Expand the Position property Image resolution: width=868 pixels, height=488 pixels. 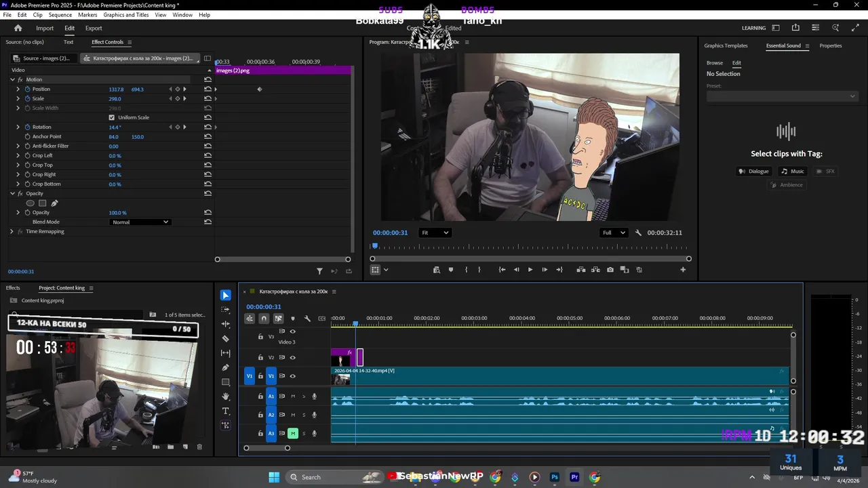[x=18, y=89]
